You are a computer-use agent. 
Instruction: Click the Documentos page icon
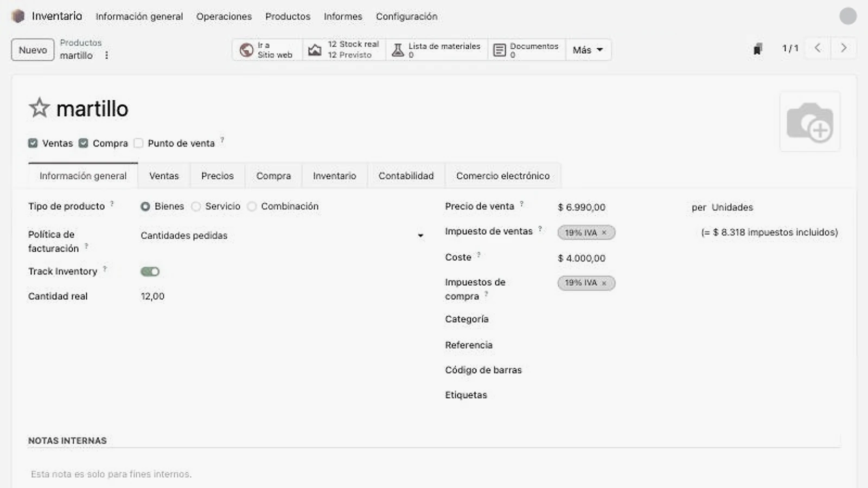click(499, 50)
